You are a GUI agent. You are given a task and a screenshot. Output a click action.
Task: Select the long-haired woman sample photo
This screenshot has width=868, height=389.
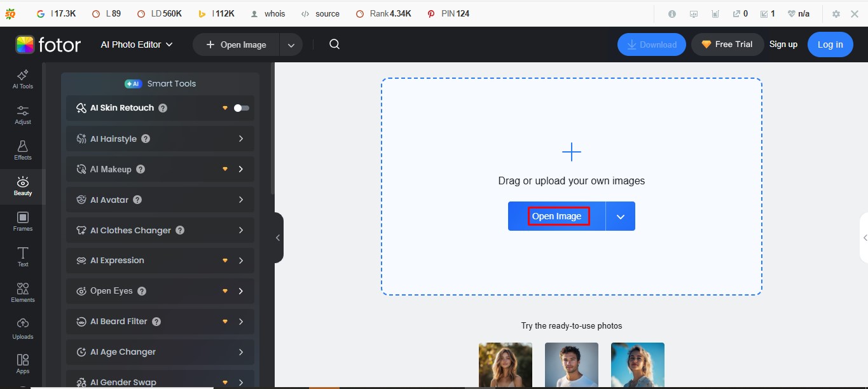coord(506,365)
